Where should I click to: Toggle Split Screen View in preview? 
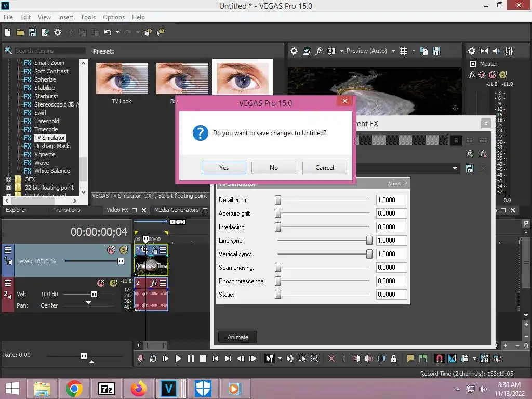tap(331, 51)
